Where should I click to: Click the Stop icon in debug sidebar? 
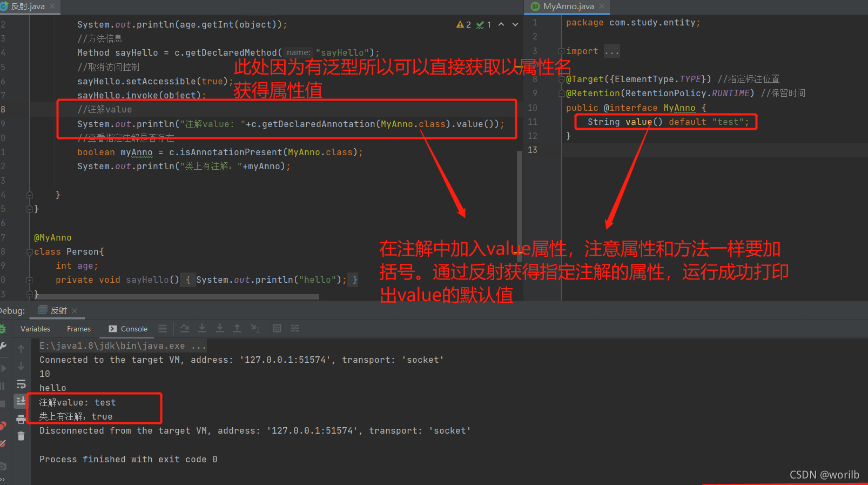pyautogui.click(x=3, y=404)
